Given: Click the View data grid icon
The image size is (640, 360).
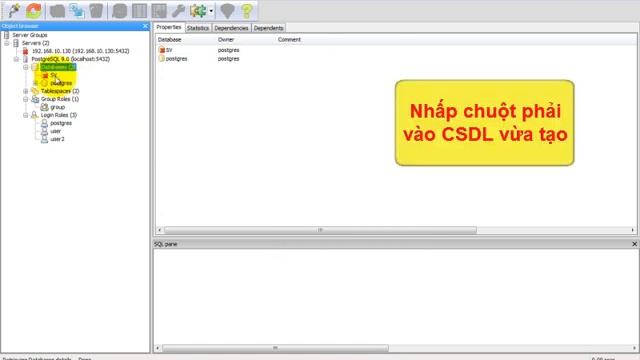Looking at the screenshot, I should click(x=139, y=11).
